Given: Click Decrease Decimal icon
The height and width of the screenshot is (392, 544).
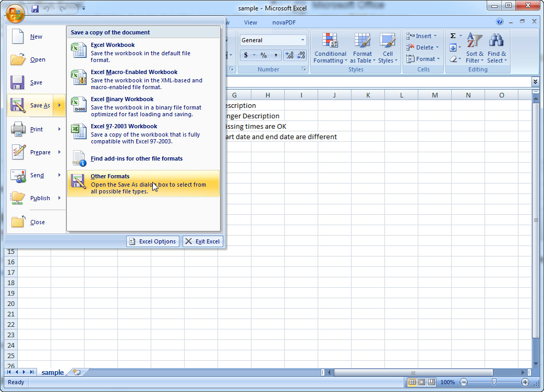Looking at the screenshot, I should (x=301, y=55).
